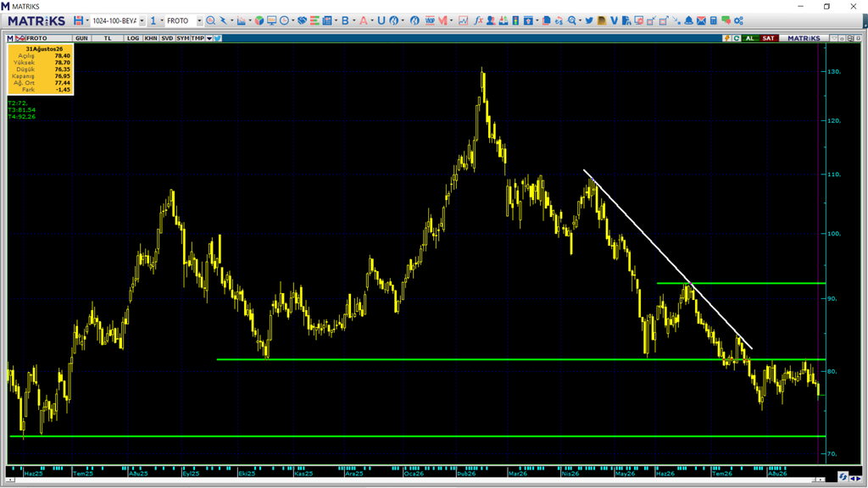This screenshot has height=488, width=868.
Task: Click the traffic light icon
Action: (515, 20)
